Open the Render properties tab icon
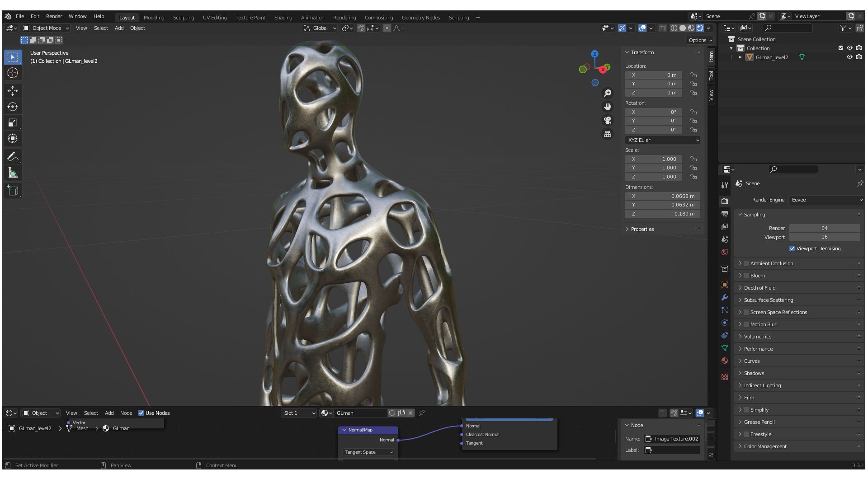868x488 pixels. (x=725, y=202)
